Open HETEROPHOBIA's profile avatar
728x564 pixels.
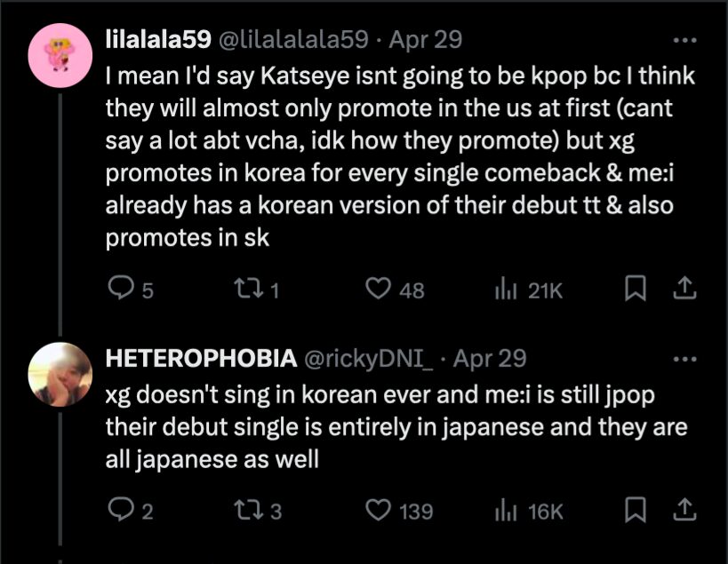pyautogui.click(x=60, y=373)
